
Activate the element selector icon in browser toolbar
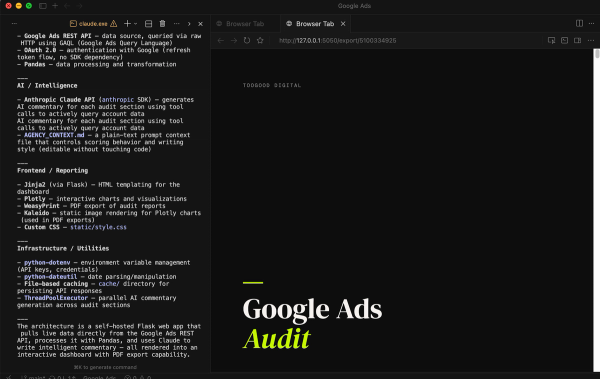tap(551, 41)
